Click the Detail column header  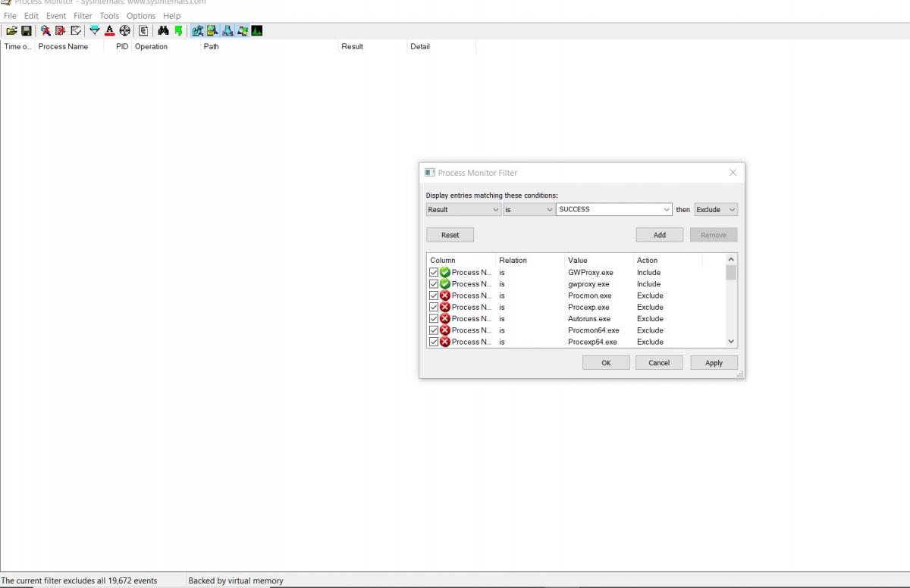[x=441, y=47]
